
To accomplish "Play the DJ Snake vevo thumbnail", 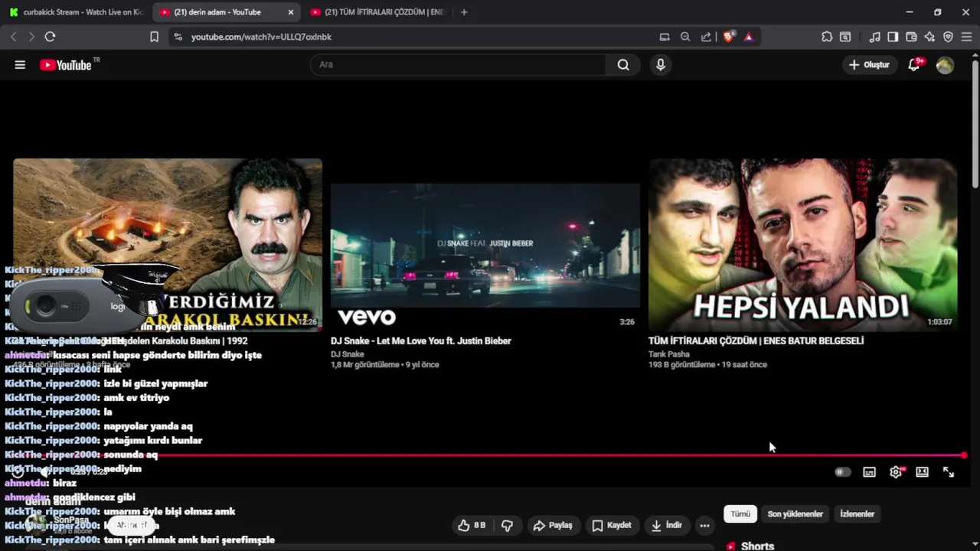I will pyautogui.click(x=485, y=245).
